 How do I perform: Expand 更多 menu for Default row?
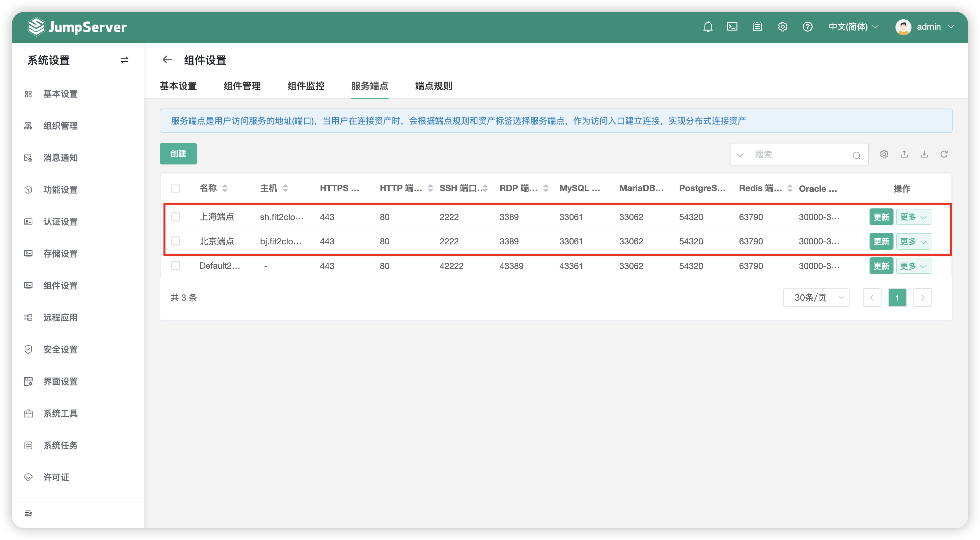(x=913, y=265)
